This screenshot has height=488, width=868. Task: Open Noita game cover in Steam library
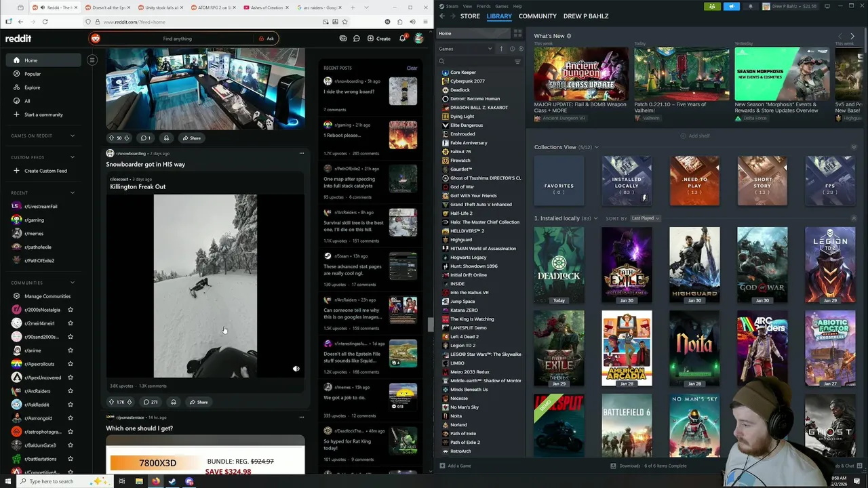click(x=694, y=348)
